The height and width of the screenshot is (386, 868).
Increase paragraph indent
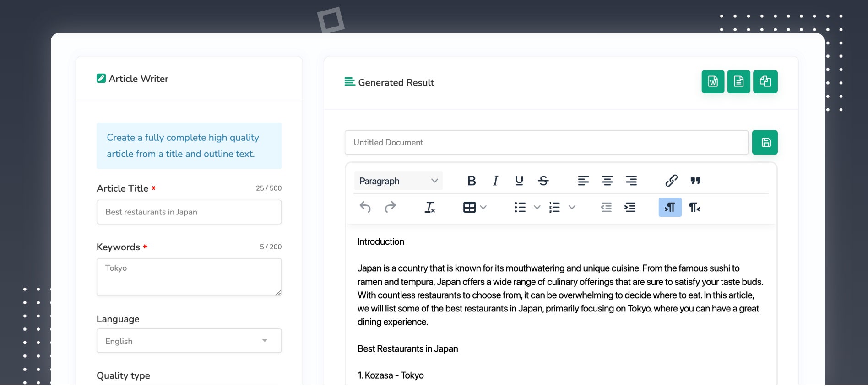coord(630,207)
